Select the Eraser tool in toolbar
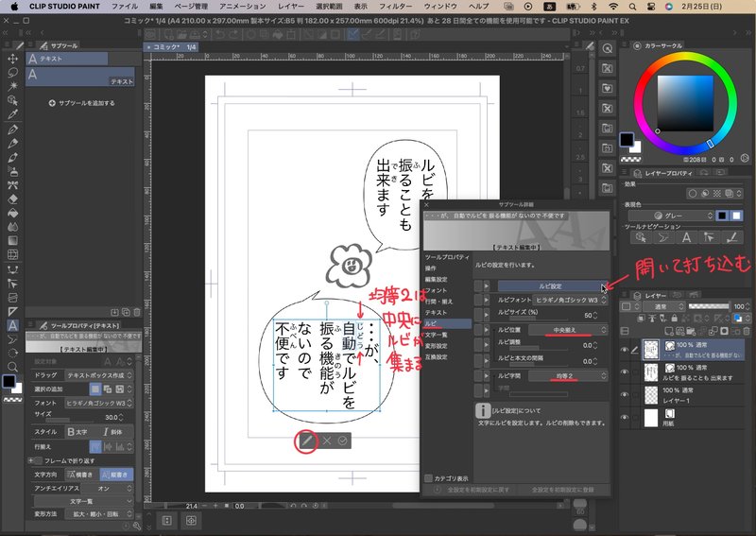 click(12, 199)
